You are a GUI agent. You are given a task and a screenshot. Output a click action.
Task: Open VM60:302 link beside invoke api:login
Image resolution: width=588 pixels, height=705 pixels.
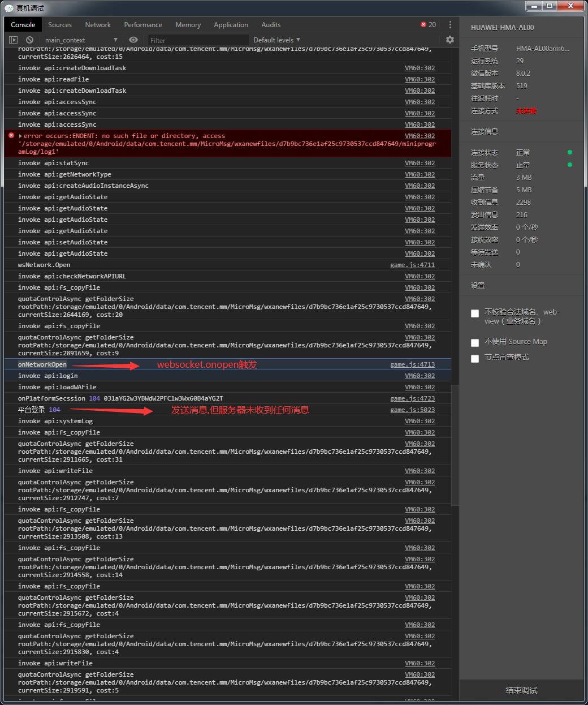[420, 376]
